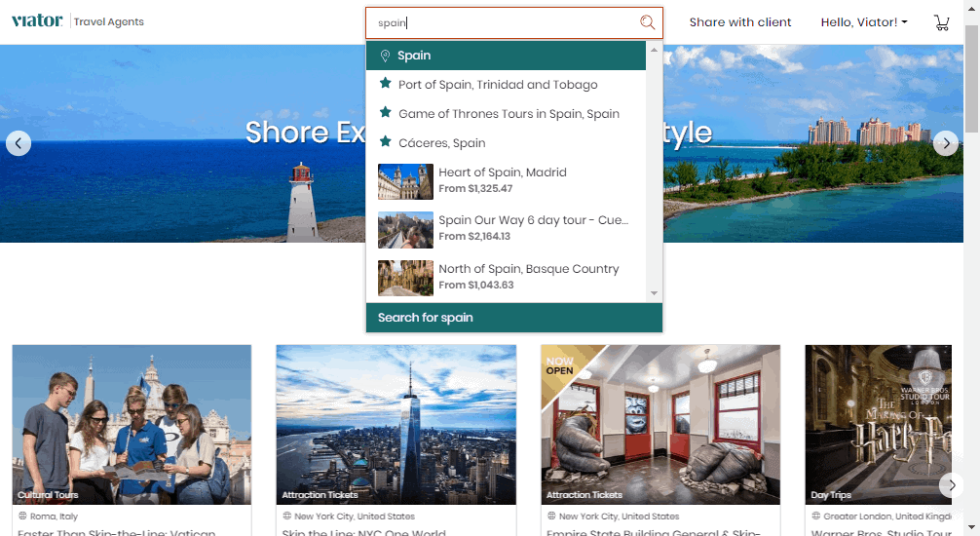This screenshot has height=536, width=980.
Task: Click page scrollbar up arrow
Action: [x=971, y=8]
